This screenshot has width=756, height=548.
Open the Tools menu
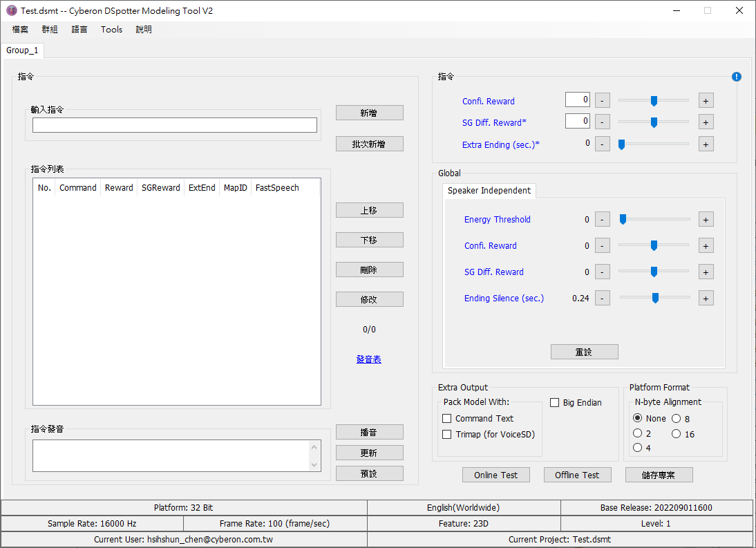[111, 30]
